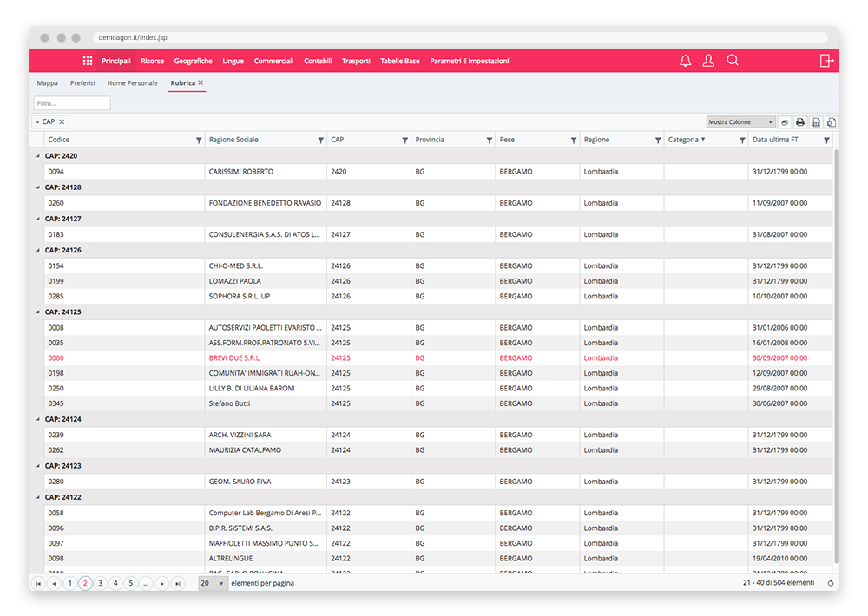Image resolution: width=868 pixels, height=616 pixels.
Task: Open the Geografiche menu
Action: [194, 61]
